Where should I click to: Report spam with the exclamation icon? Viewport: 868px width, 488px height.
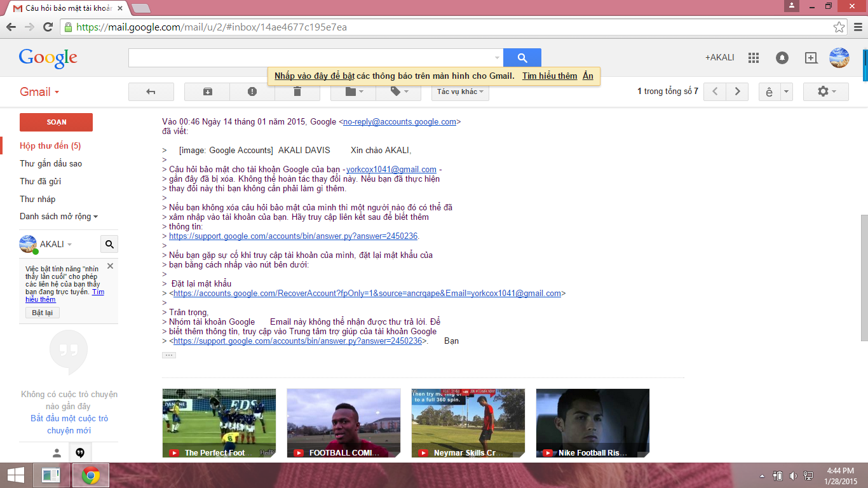click(x=252, y=91)
